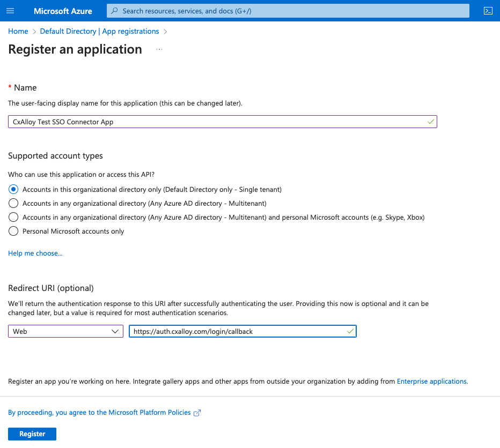Screen dimensions: 500x448
Task: Click the Supported account types heading
Action: (55, 156)
